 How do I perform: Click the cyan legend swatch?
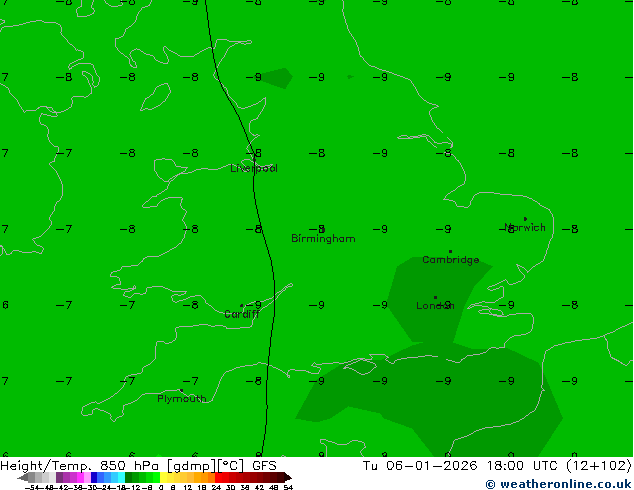click(121, 477)
